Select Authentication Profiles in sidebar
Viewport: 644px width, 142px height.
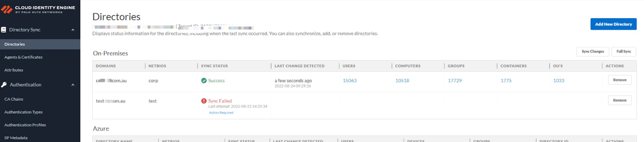click(25, 125)
